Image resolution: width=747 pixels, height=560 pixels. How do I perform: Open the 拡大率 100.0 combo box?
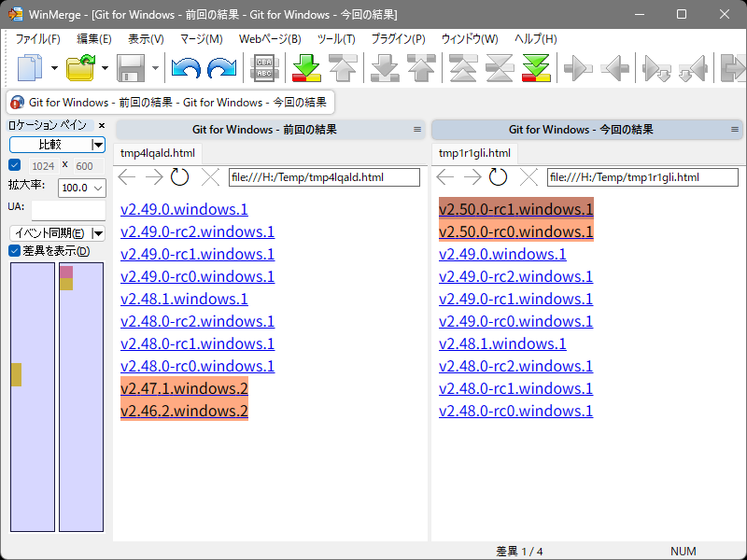point(81,188)
